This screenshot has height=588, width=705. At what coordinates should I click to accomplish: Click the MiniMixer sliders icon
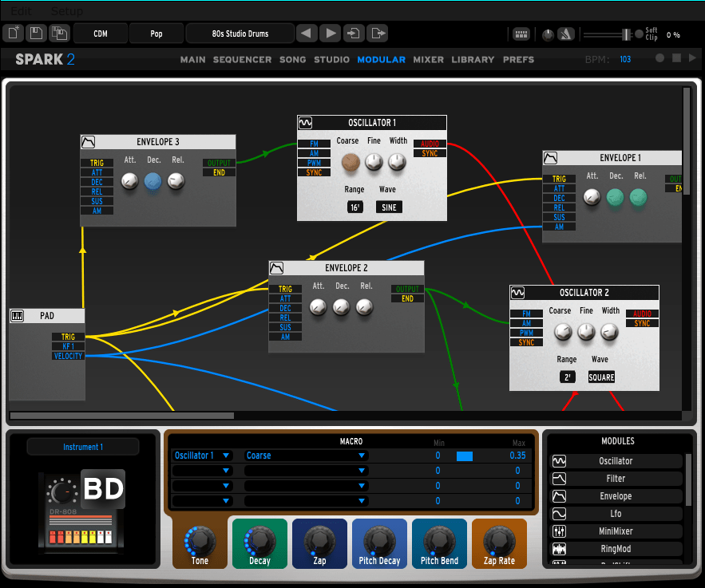tap(559, 531)
